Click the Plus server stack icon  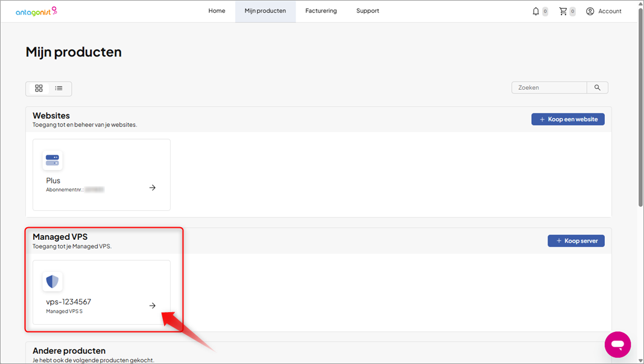pyautogui.click(x=52, y=160)
